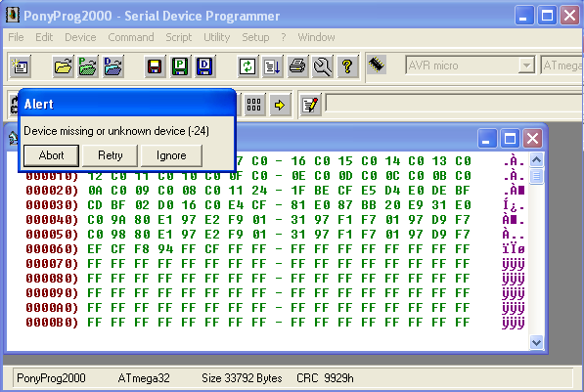Click Alert message Device missing text
Viewport: 584px width, 392px height.
[x=116, y=131]
